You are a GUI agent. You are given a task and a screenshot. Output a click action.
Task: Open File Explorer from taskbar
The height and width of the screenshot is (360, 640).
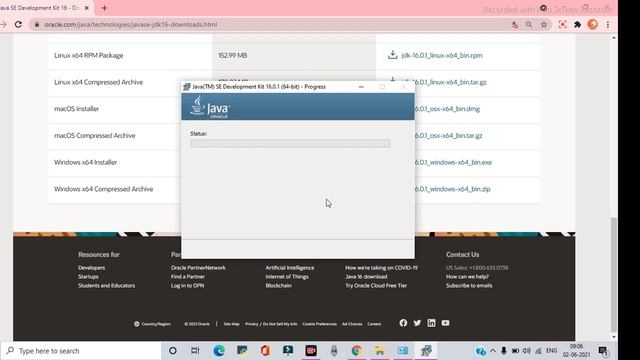pyautogui.click(x=379, y=351)
